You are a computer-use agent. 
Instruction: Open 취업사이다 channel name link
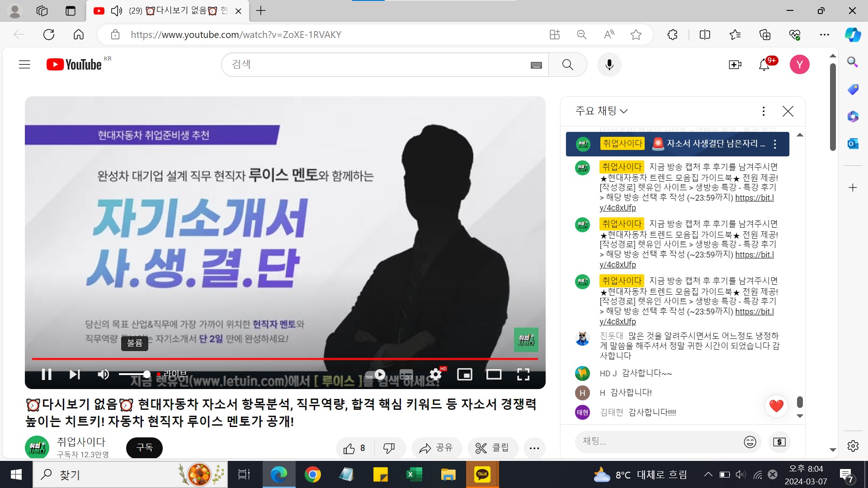point(81,441)
